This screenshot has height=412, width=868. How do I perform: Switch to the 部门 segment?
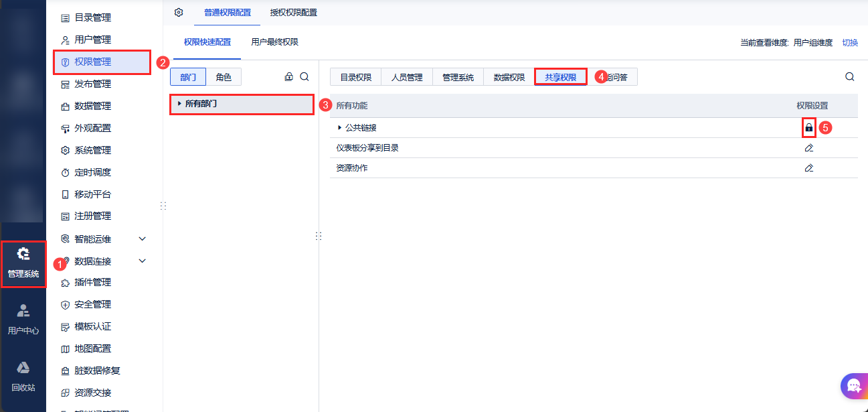(188, 77)
